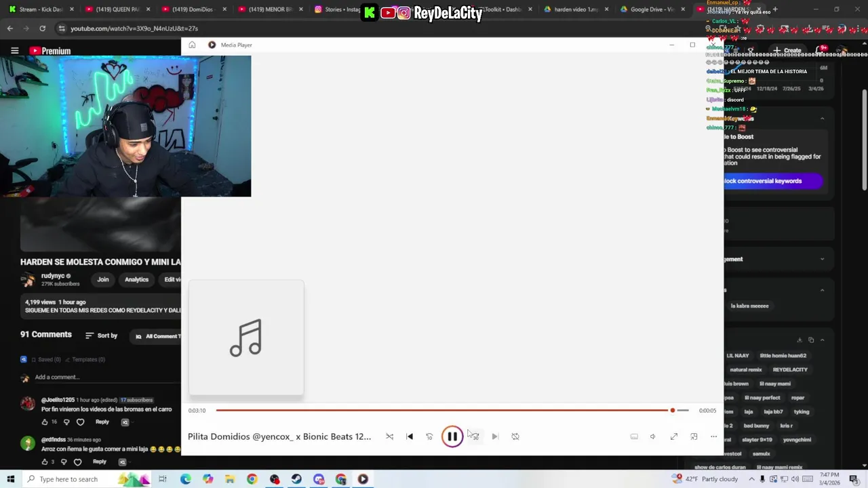
Task: Click the YouTube address bar URL
Action: click(134, 28)
